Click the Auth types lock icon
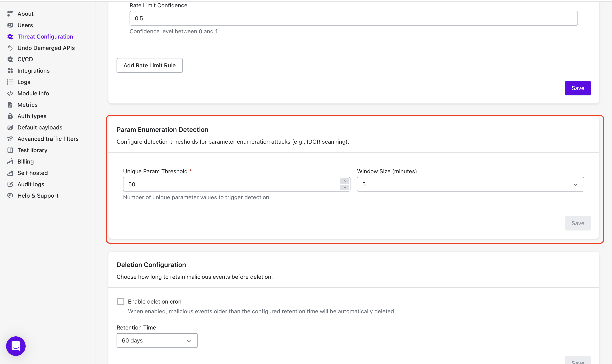 10,116
